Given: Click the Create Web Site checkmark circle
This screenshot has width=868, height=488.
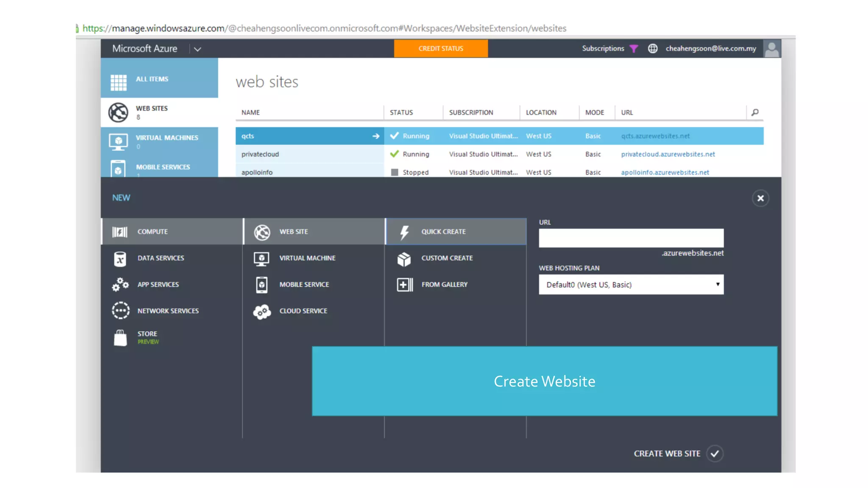Looking at the screenshot, I should (x=715, y=454).
